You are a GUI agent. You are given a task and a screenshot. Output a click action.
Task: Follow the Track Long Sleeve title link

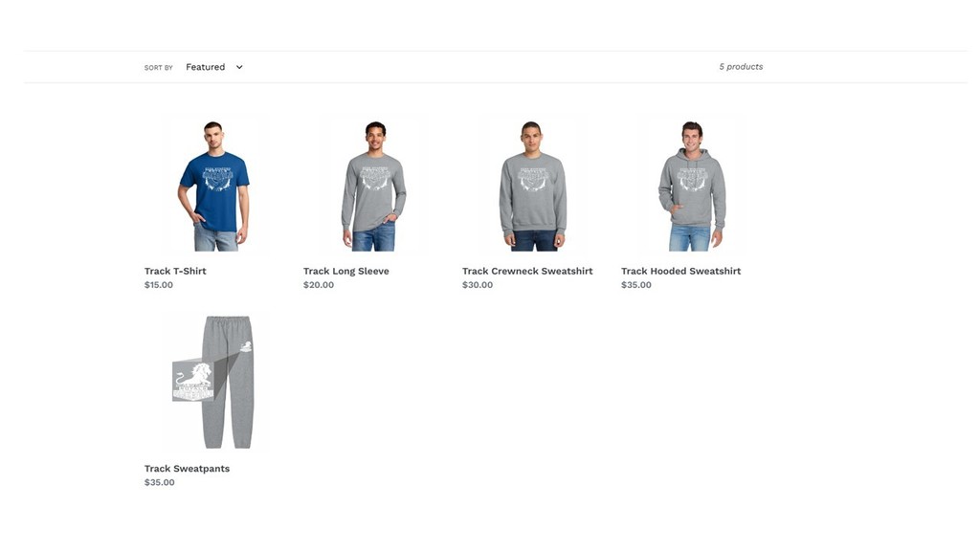(x=346, y=271)
